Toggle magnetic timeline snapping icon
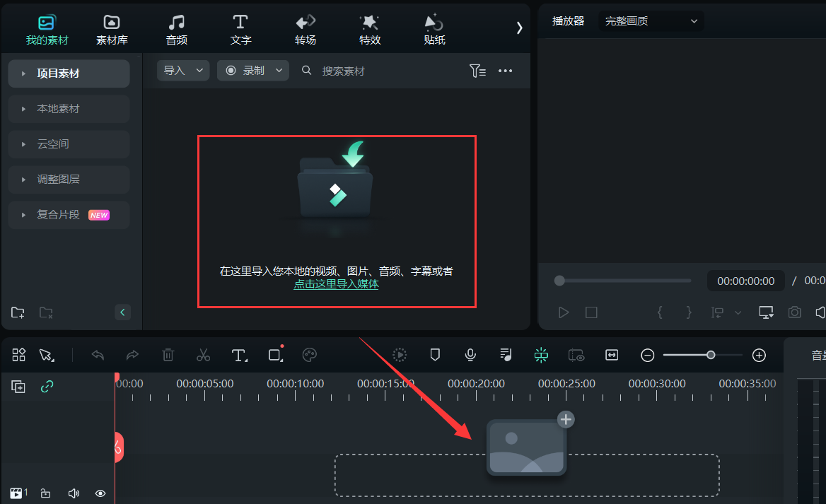 540,355
